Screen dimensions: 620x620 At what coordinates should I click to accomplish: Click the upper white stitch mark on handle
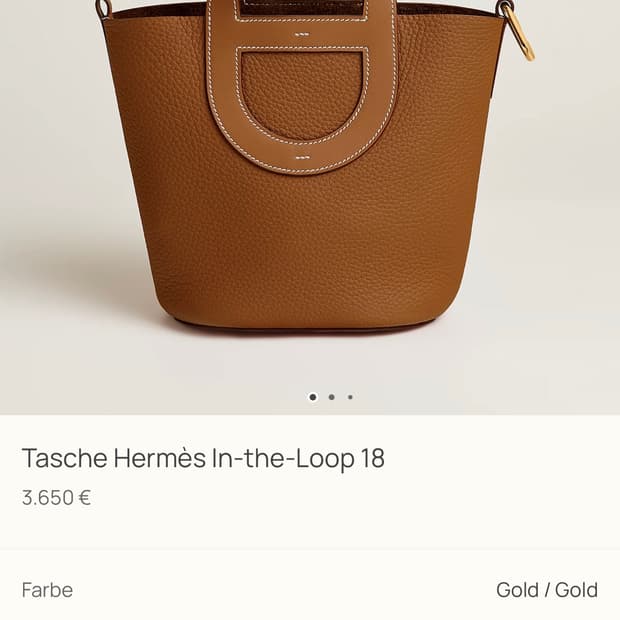tap(302, 35)
